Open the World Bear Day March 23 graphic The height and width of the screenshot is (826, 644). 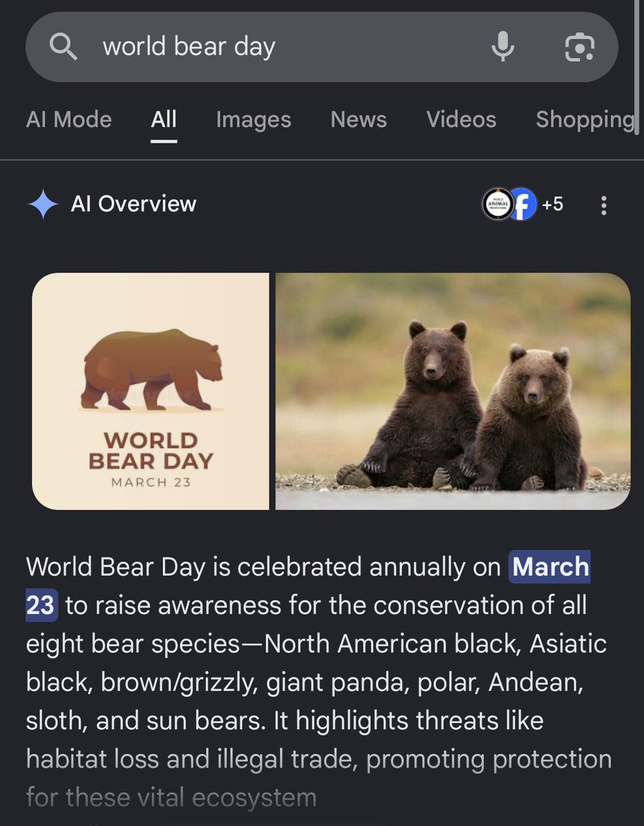(x=151, y=391)
